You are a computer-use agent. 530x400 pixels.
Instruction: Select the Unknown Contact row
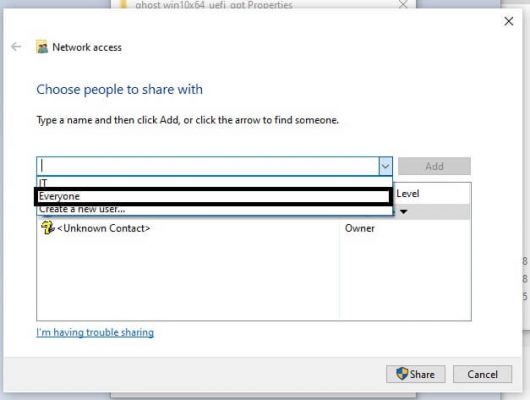click(x=254, y=228)
